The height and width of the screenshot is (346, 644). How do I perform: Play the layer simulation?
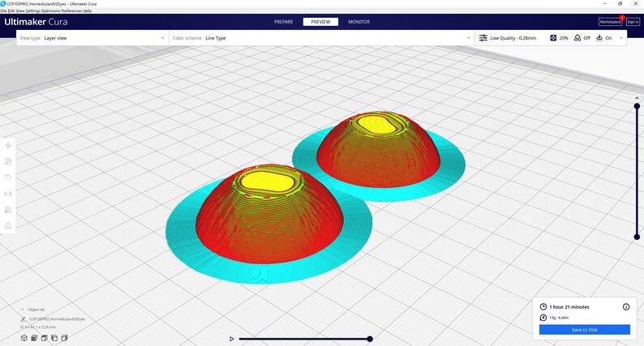(232, 339)
